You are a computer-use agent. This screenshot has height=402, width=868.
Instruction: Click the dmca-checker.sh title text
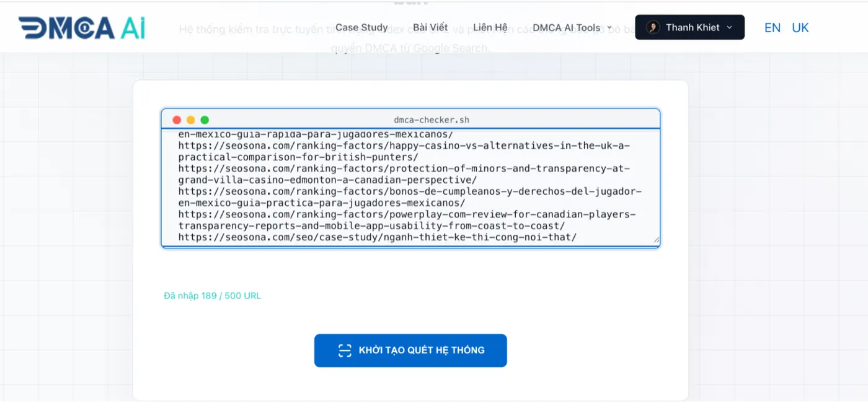[432, 120]
